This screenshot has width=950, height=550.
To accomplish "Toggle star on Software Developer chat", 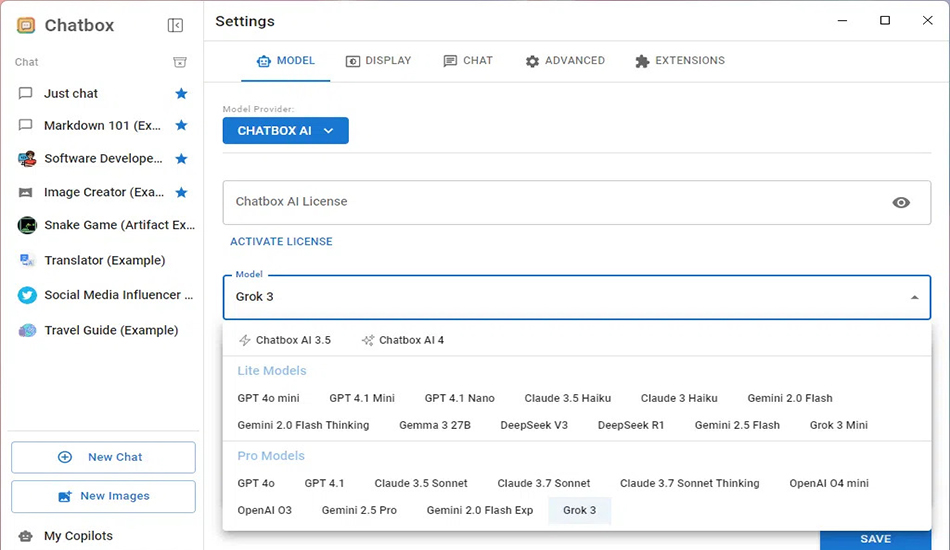I will pyautogui.click(x=181, y=159).
